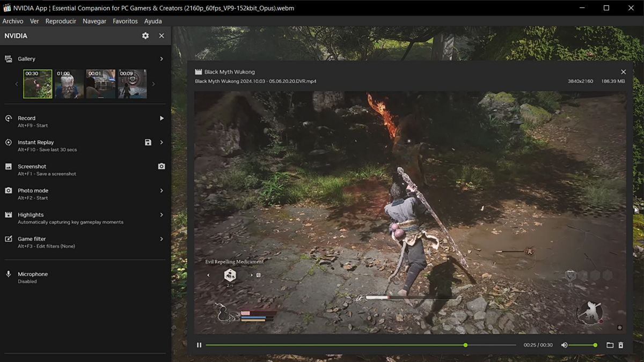The width and height of the screenshot is (644, 362).
Task: Open the video's containing folder icon
Action: (610, 345)
